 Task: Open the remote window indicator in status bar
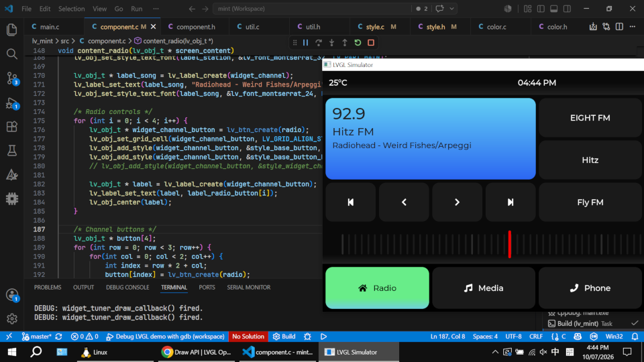pyautogui.click(x=9, y=337)
